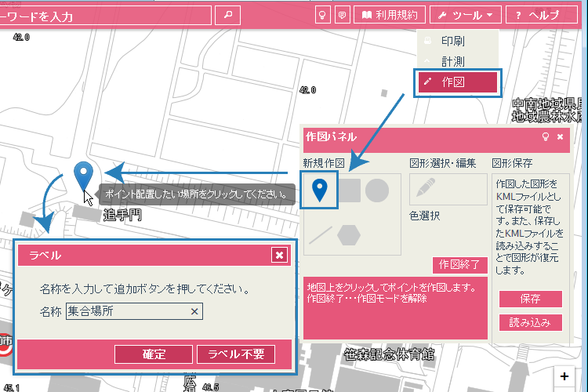Open the 利用規約 terms page
The height and width of the screenshot is (392, 588).
point(390,15)
